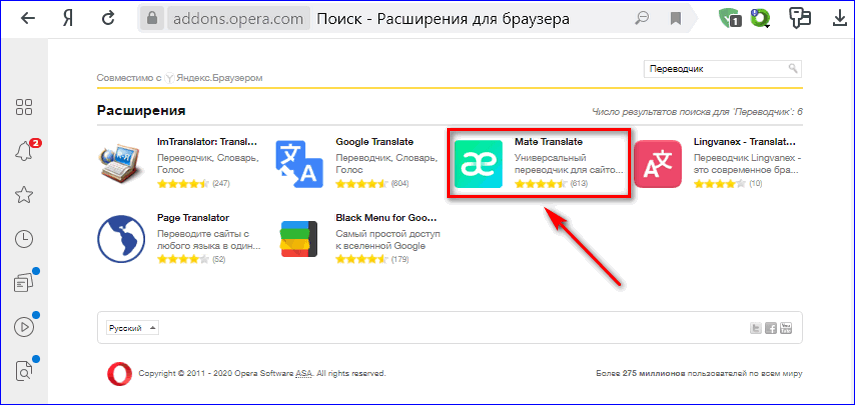
Task: Click the Lingvanex star rating (10)
Action: (720, 184)
